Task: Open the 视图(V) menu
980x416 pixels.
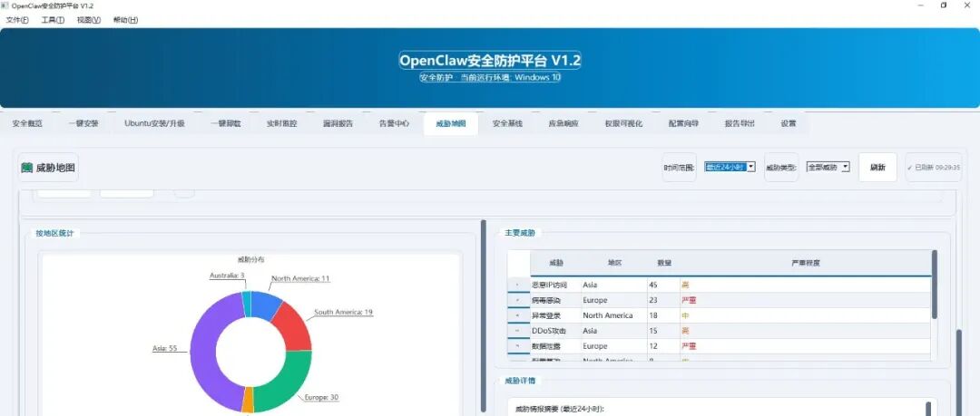Action: tap(89, 20)
